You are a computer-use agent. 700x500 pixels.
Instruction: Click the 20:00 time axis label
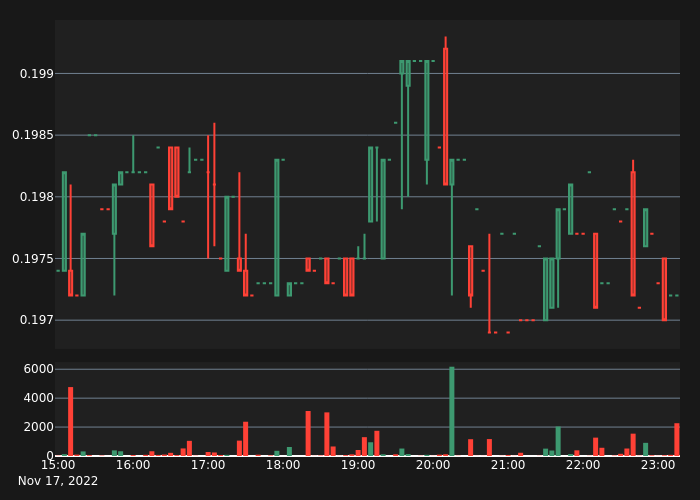[433, 465]
